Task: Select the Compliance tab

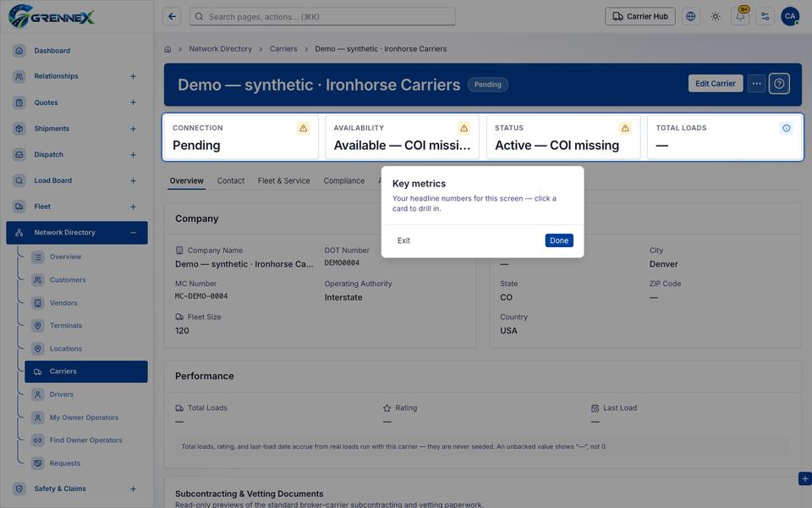Action: tap(344, 181)
